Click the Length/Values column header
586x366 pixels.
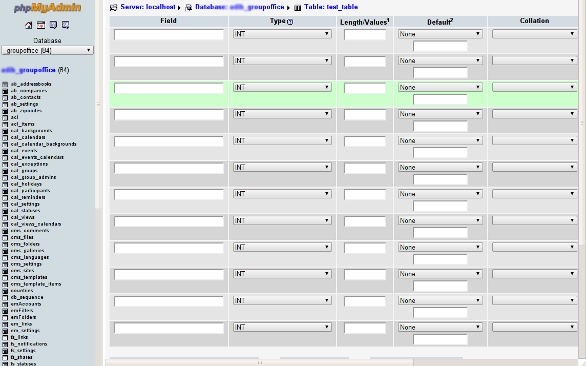point(365,22)
